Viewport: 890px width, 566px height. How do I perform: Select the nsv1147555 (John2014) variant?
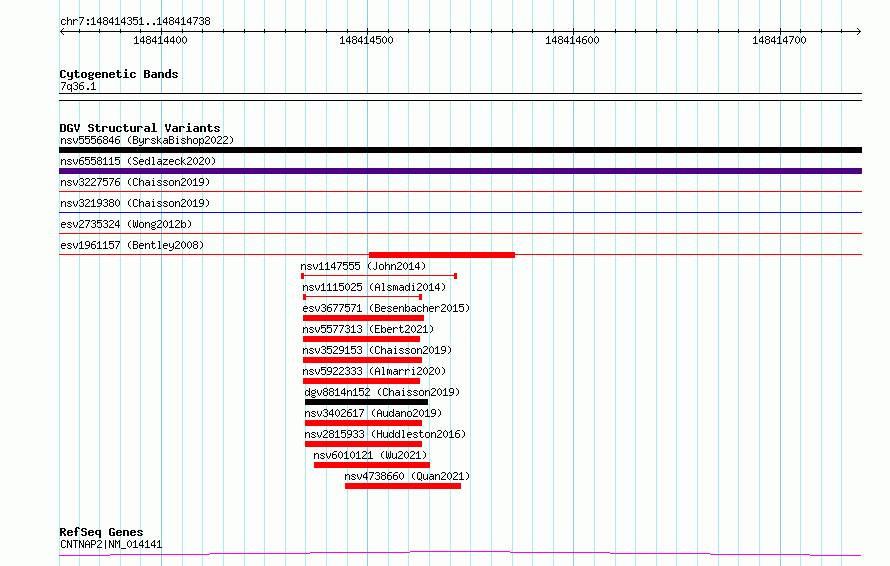(x=363, y=266)
